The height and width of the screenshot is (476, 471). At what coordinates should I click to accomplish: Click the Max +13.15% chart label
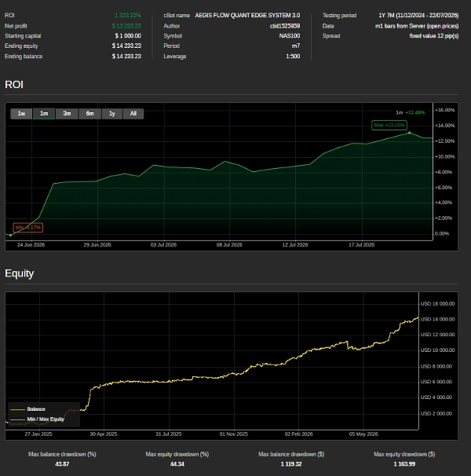[x=389, y=125]
